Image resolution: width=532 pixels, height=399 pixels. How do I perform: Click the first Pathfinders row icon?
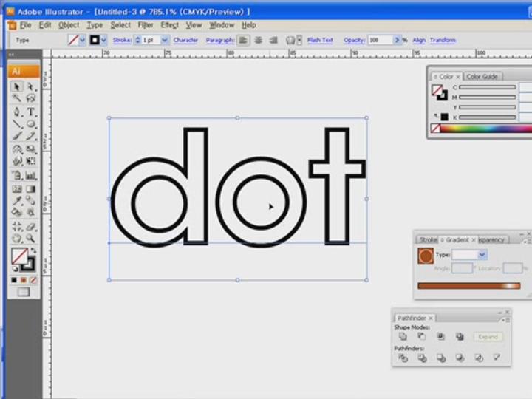tap(403, 358)
